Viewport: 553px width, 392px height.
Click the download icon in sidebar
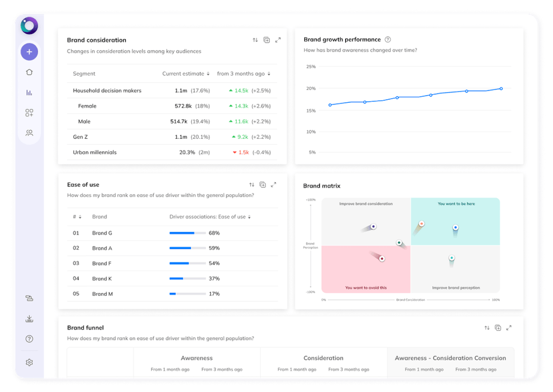(x=29, y=318)
